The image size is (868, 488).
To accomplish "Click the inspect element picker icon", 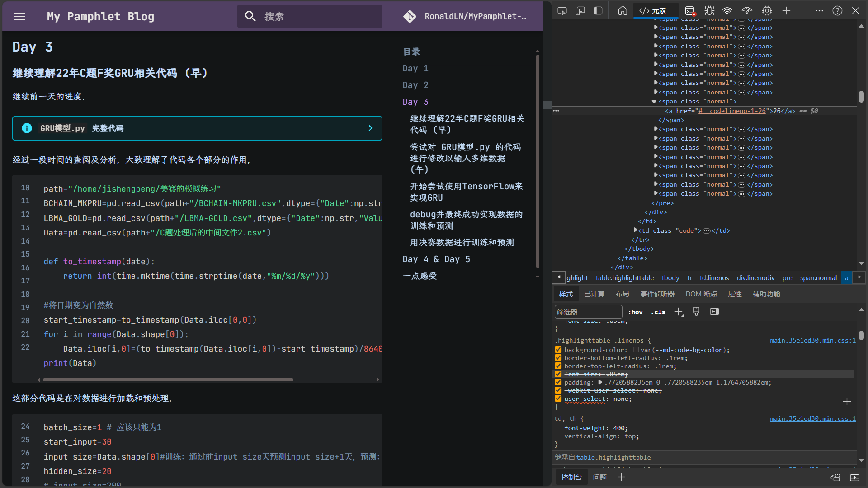I will click(x=562, y=11).
